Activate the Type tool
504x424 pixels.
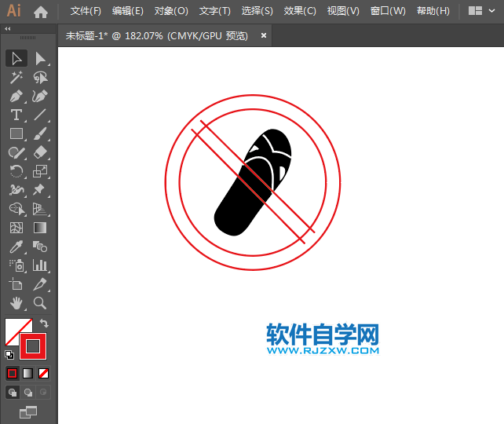click(16, 115)
